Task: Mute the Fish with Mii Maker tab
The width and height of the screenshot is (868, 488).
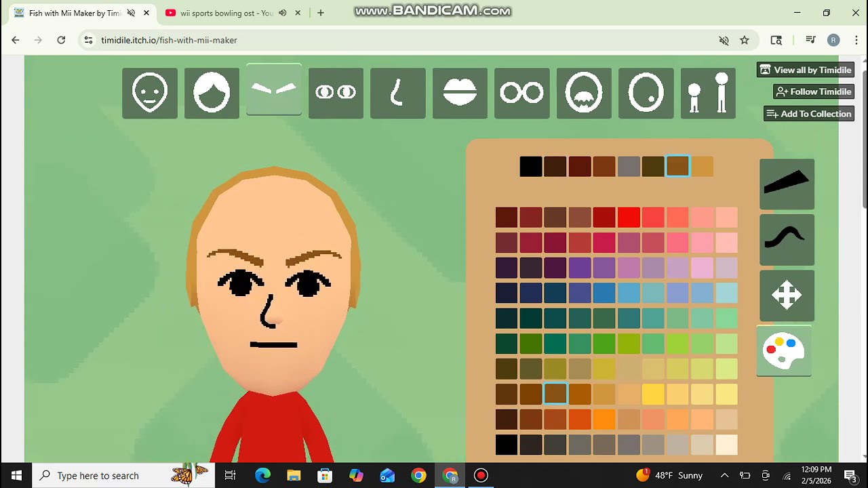Action: point(131,13)
